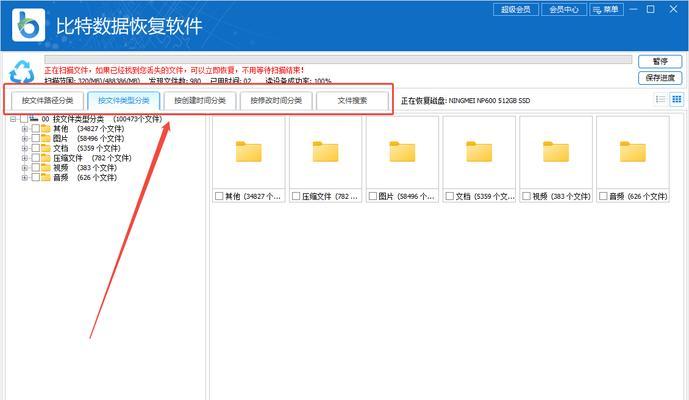Maximize the recovery software window
The image size is (689, 400).
tap(651, 9)
